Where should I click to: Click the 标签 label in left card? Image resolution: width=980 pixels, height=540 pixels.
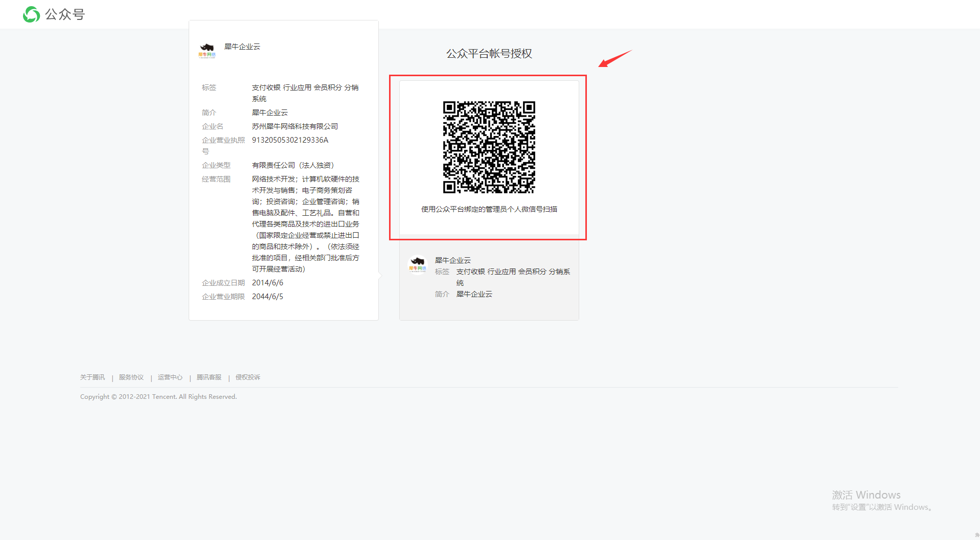(x=209, y=87)
